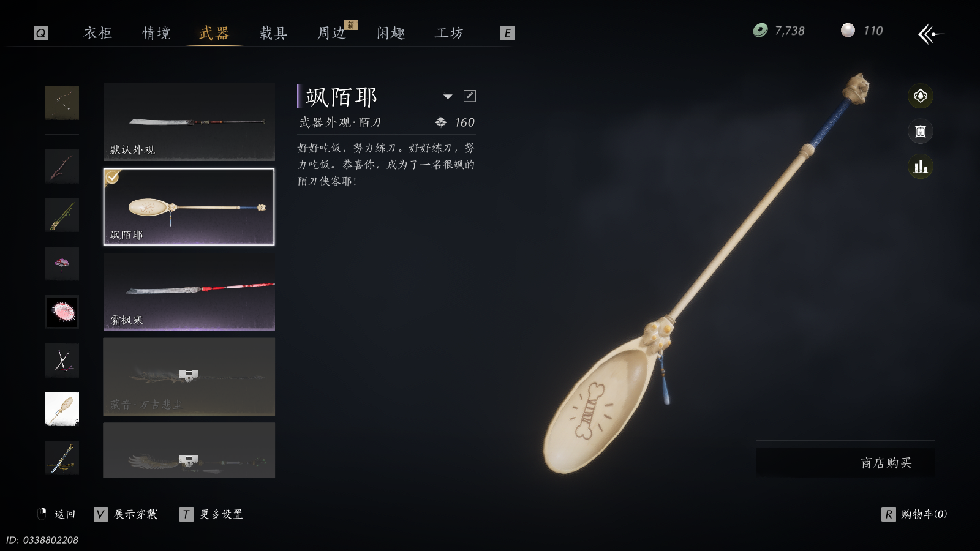The image size is (980, 551).
Task: Open the statistics bar chart icon
Action: tap(921, 167)
